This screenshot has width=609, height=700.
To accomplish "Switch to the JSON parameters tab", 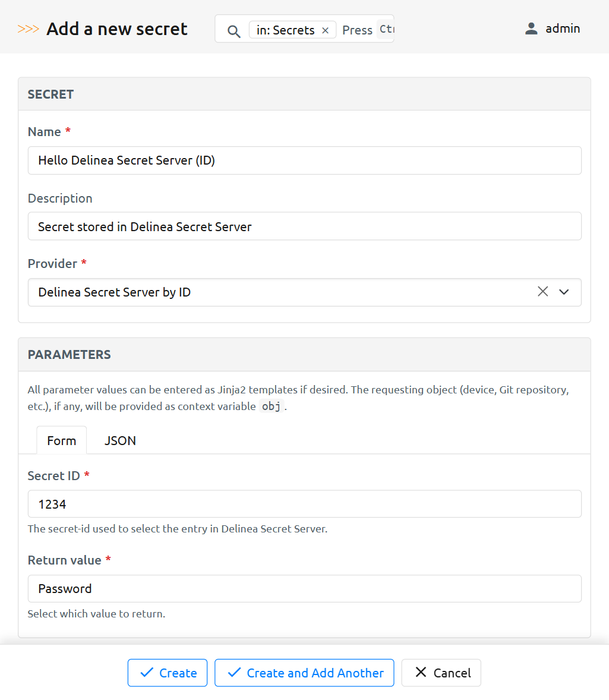I will pos(120,440).
